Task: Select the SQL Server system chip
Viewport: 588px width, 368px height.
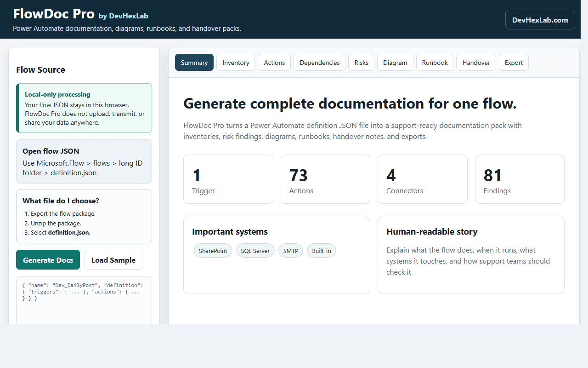Action: pos(255,251)
